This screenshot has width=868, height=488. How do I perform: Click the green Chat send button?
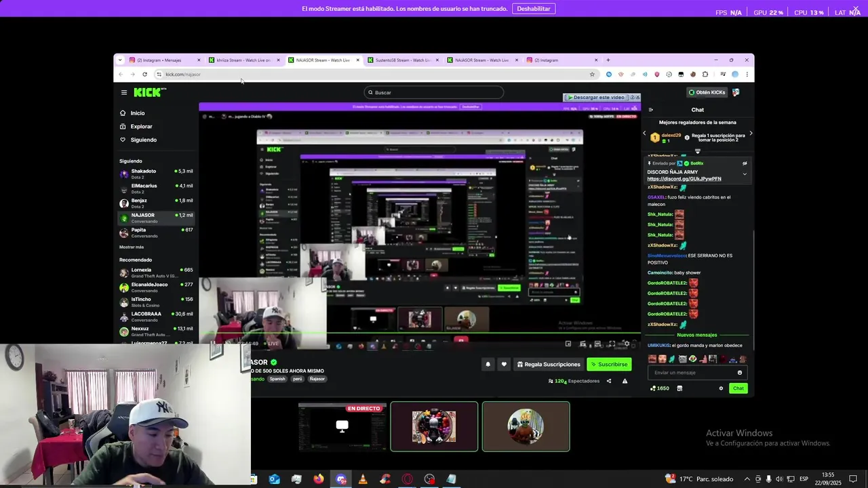[x=738, y=388]
